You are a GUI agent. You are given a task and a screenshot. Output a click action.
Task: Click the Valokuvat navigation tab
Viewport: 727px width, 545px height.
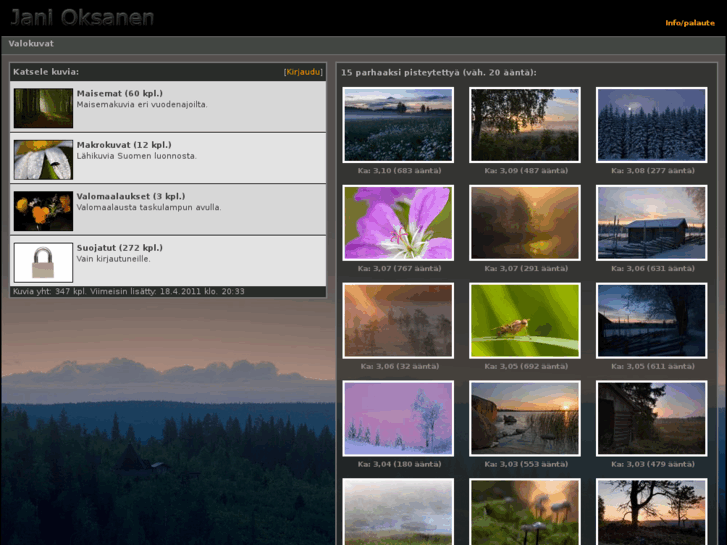click(31, 44)
